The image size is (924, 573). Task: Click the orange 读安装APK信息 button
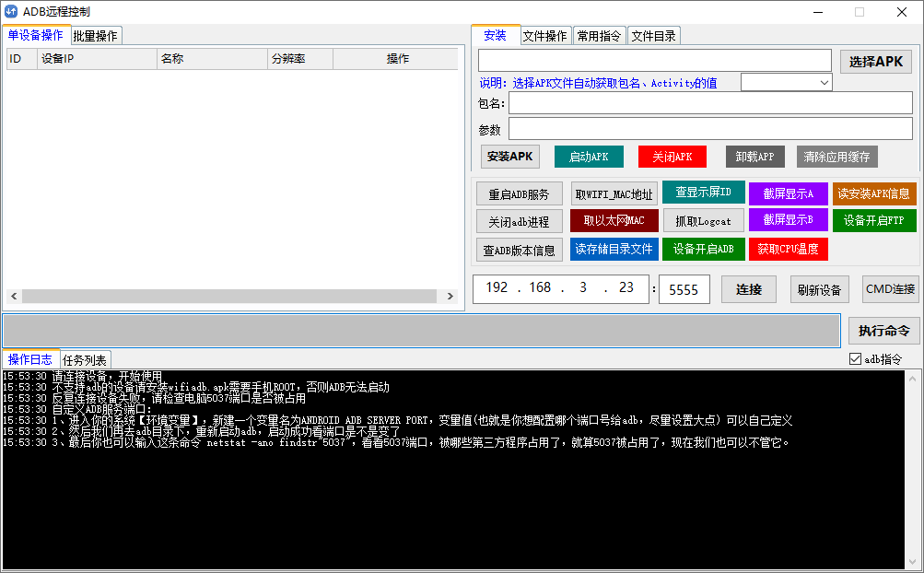pos(874,193)
